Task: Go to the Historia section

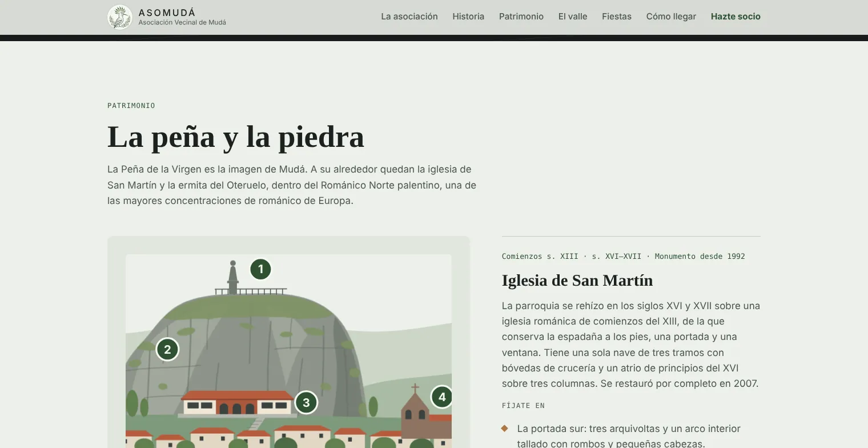Action: pyautogui.click(x=468, y=17)
